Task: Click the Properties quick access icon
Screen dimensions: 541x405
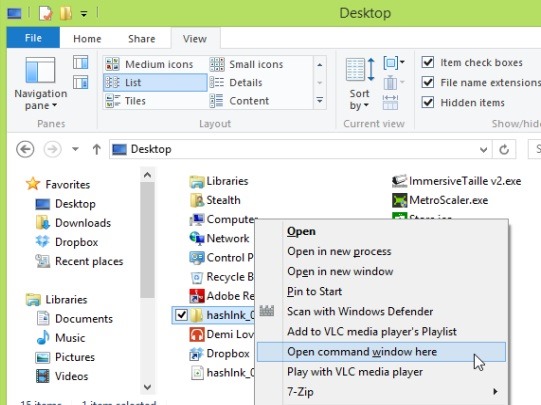Action: tap(45, 13)
